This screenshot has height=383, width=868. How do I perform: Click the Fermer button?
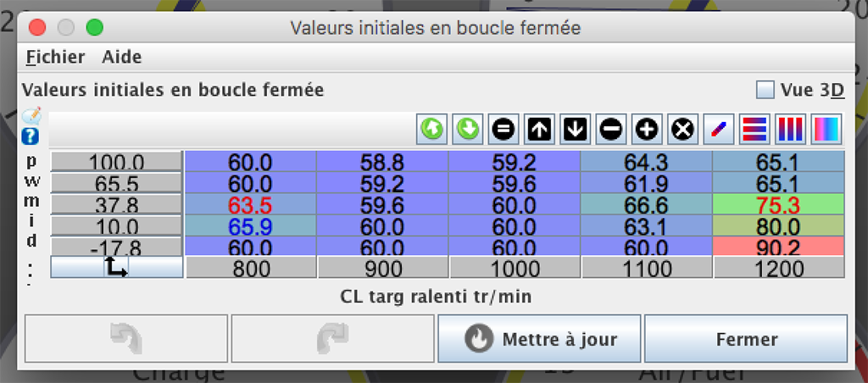[746, 339]
